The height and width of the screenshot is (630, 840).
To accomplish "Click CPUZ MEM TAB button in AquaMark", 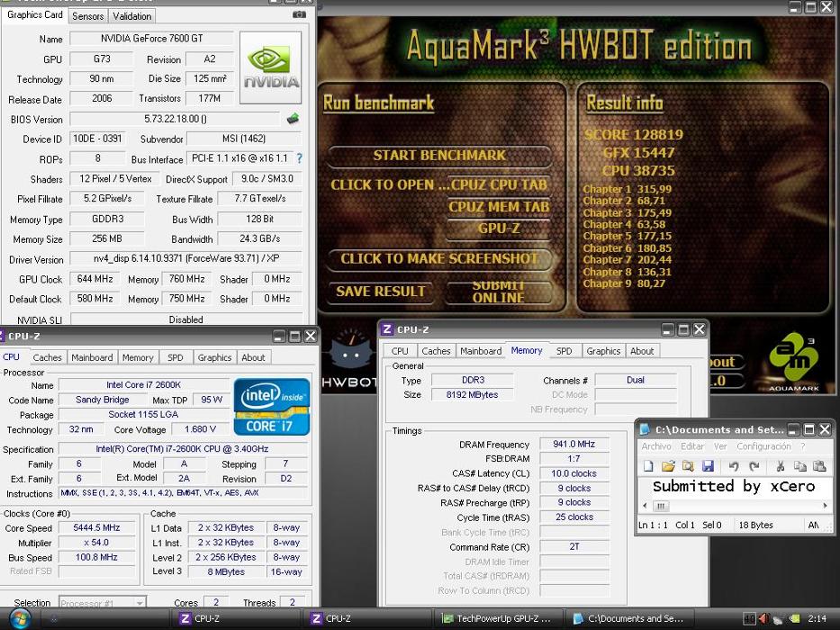I will click(x=499, y=207).
